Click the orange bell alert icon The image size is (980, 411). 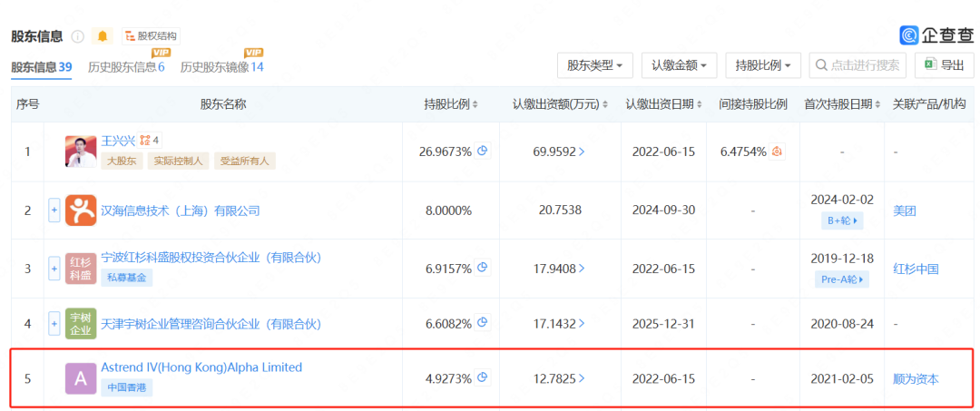click(103, 36)
